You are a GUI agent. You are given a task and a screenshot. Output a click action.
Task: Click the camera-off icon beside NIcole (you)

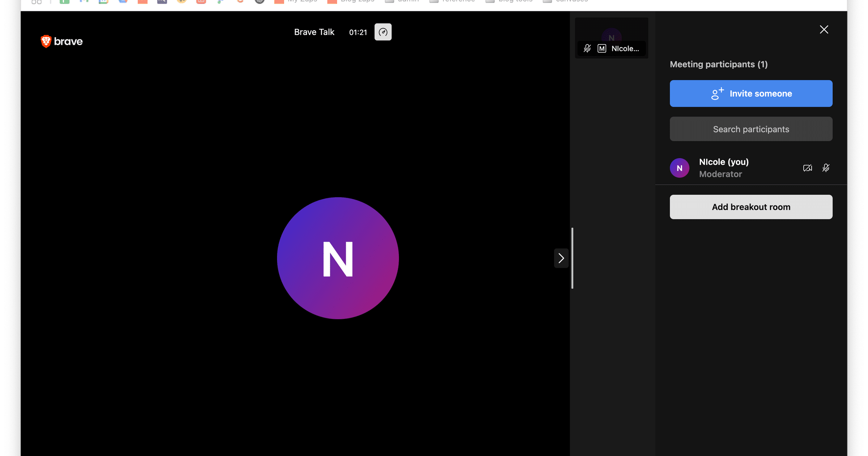tap(808, 168)
